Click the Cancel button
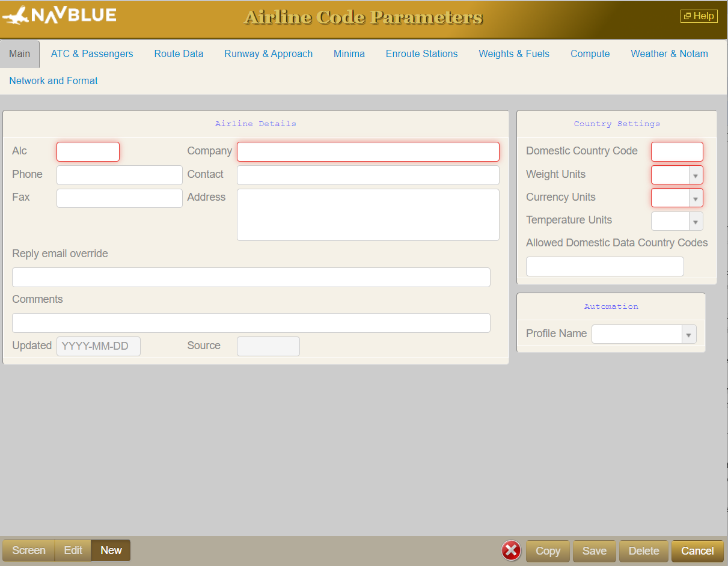This screenshot has width=728, height=566. (697, 551)
